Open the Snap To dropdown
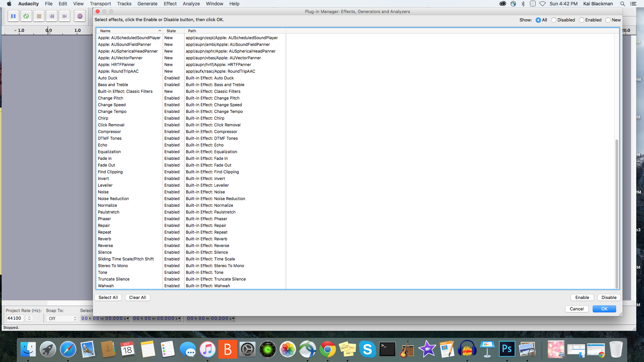Screen dimensions: 644x362 62,318
